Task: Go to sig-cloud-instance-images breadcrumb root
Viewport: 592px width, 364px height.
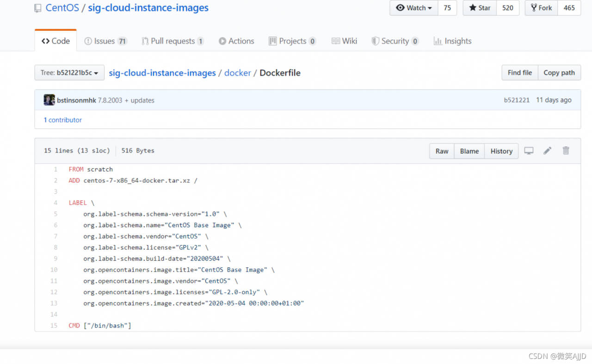Action: 162,73
